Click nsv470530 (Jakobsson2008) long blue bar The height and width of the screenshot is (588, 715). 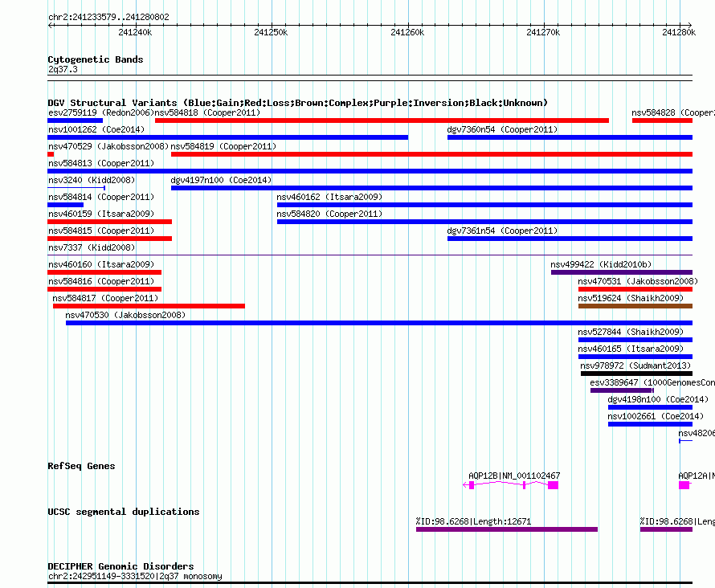[379, 323]
